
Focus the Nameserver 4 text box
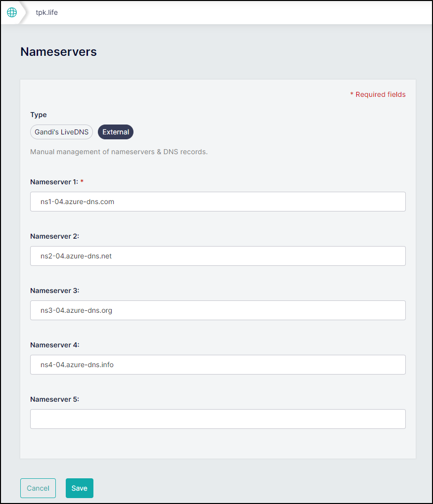[218, 365]
